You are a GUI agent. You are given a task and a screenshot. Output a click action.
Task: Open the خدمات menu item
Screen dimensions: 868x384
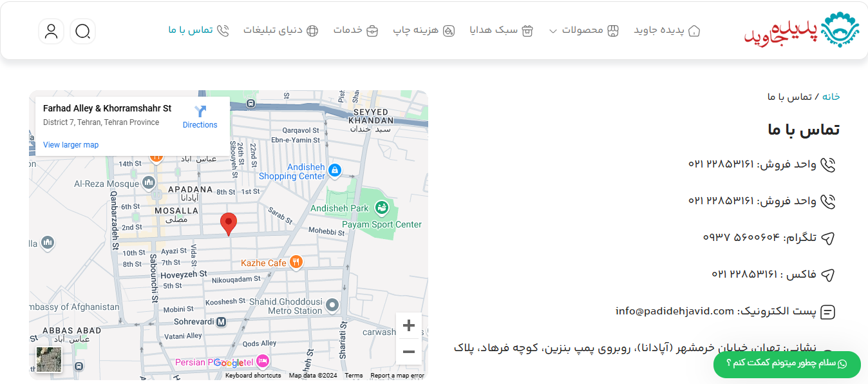(355, 30)
